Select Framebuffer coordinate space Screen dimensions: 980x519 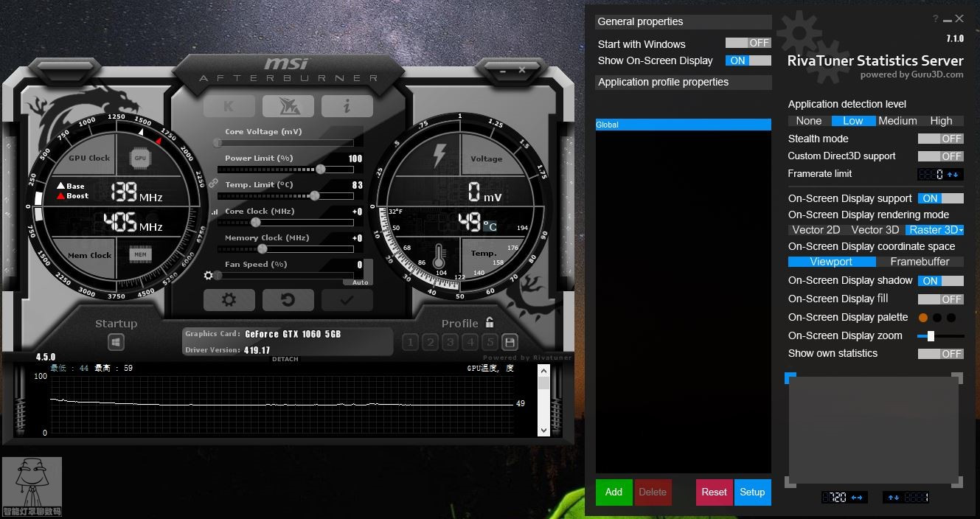click(x=920, y=262)
